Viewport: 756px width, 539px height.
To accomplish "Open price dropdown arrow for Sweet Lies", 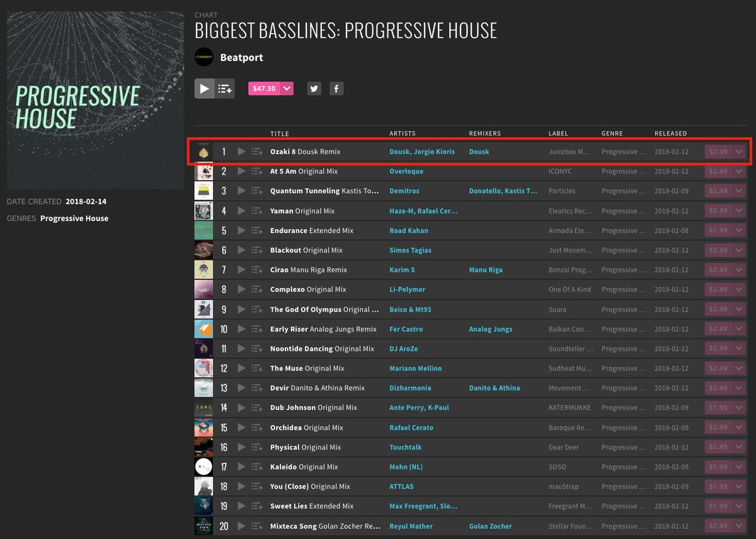I will click(x=738, y=506).
